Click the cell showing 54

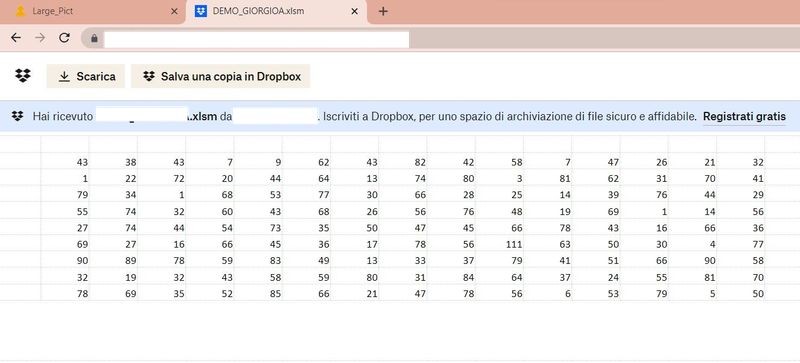point(210,228)
